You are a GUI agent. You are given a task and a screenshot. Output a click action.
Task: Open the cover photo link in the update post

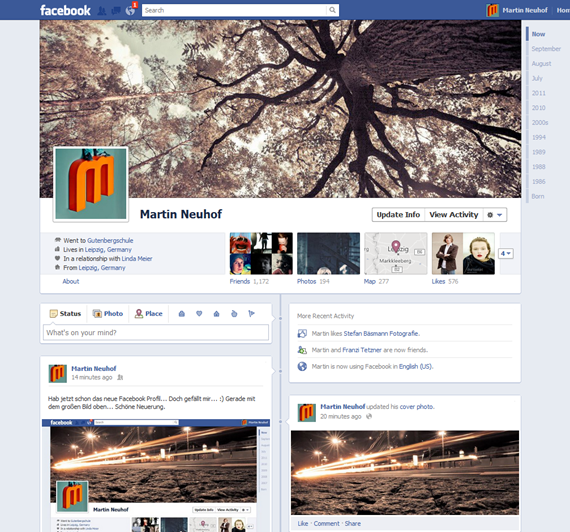417,407
